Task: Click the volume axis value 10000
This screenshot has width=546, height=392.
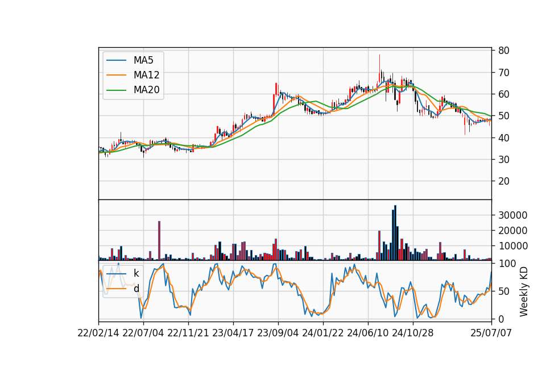Action: point(512,246)
